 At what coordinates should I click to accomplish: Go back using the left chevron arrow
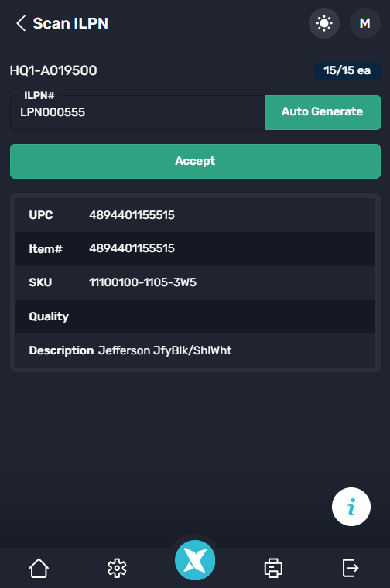[x=21, y=23]
